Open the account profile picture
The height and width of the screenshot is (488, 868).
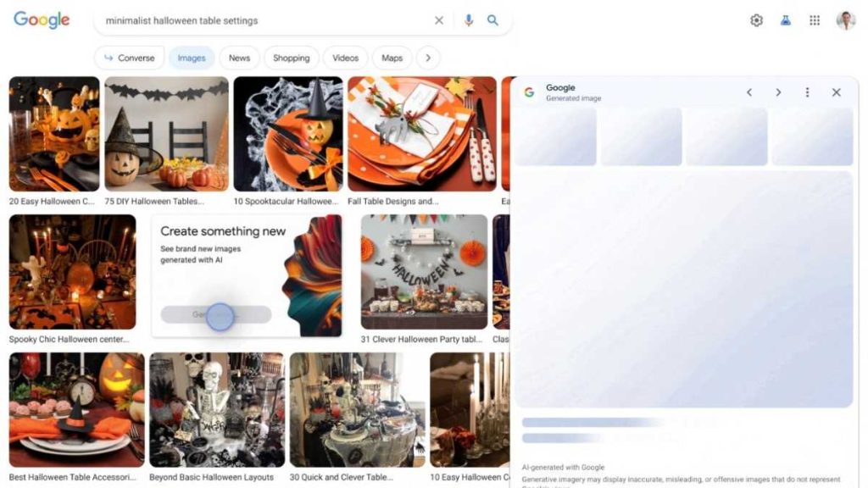click(x=845, y=20)
